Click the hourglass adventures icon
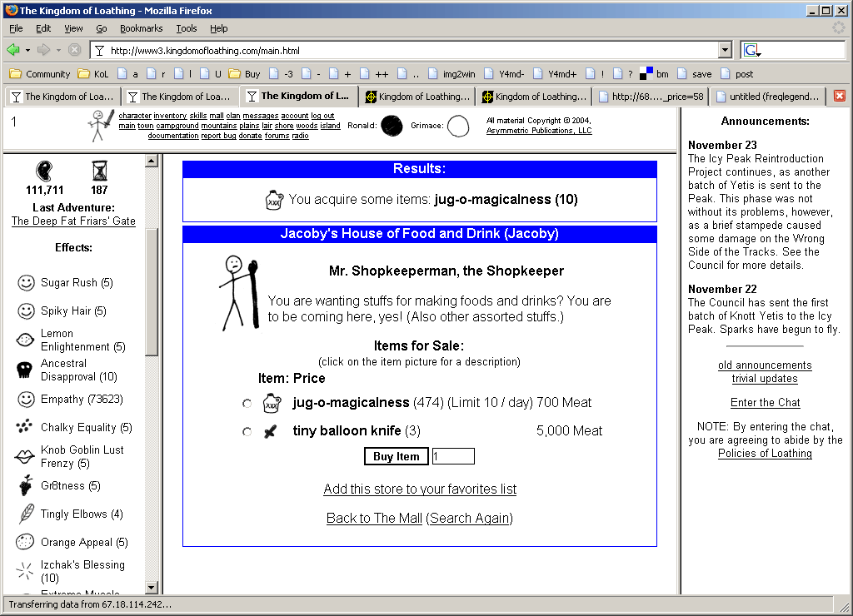Image resolution: width=853 pixels, height=616 pixels. pos(100,171)
